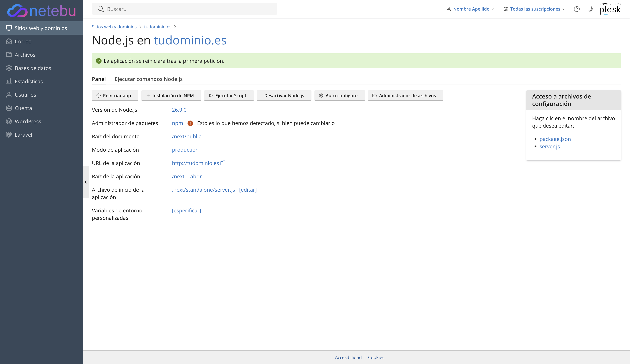Image resolution: width=630 pixels, height=364 pixels.
Task: Click the search magnifier icon
Action: (100, 9)
